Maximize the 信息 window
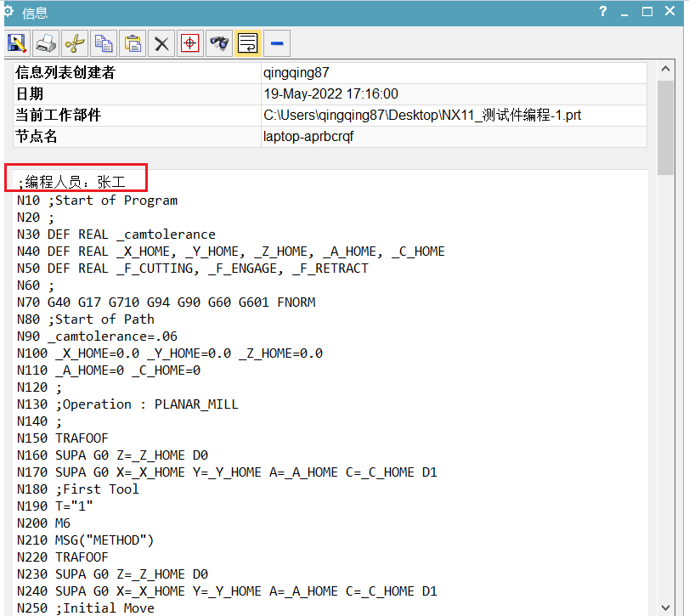The height and width of the screenshot is (616, 689). point(647,11)
